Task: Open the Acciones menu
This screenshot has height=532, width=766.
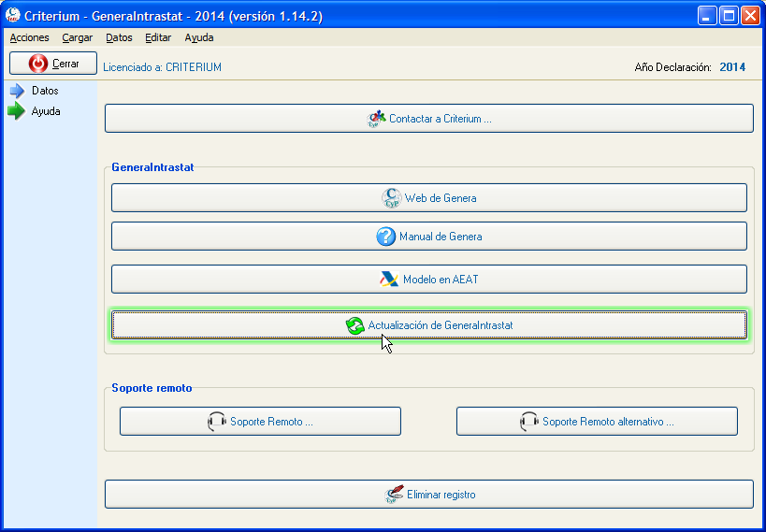Action: point(29,37)
